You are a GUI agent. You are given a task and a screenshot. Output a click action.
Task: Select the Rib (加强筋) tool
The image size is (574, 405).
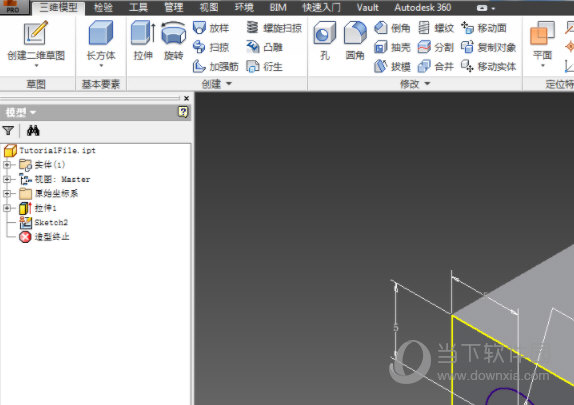[216, 66]
